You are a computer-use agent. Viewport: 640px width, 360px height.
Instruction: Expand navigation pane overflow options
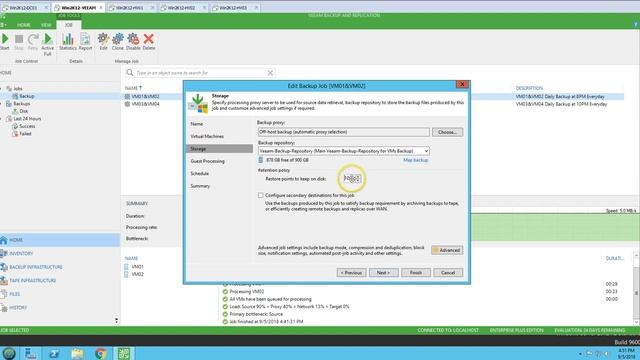point(116,320)
